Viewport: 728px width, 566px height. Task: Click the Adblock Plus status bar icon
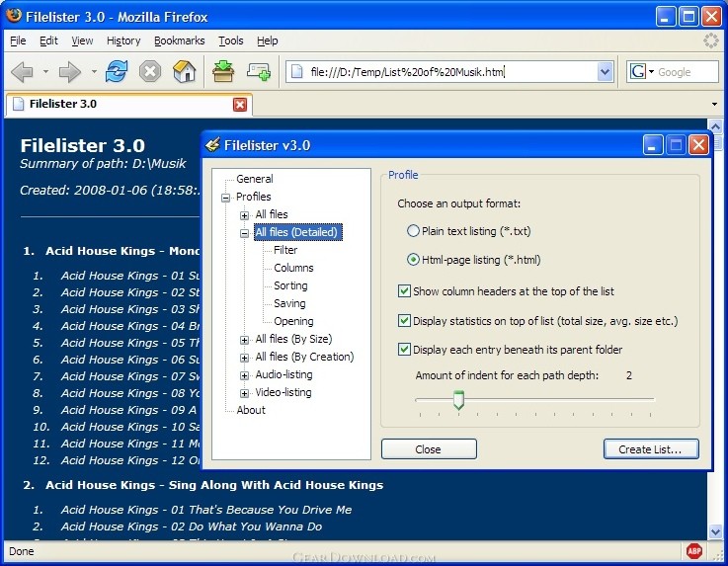point(694,551)
